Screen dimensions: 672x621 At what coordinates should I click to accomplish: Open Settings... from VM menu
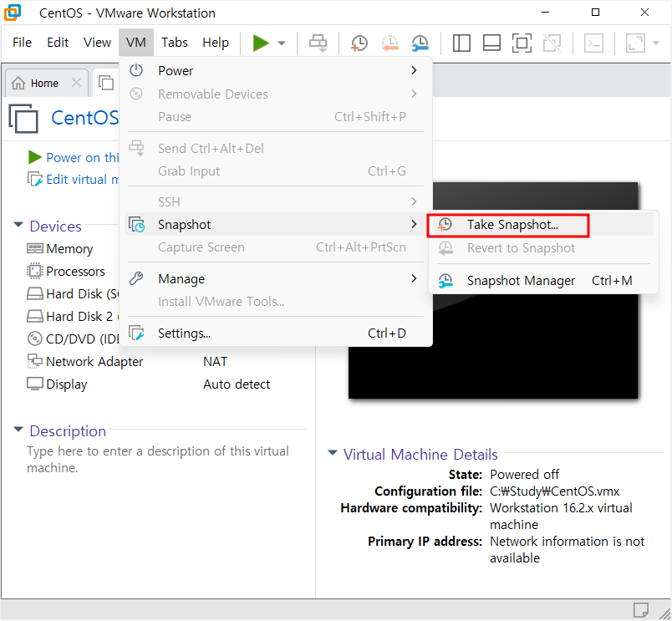click(x=276, y=333)
